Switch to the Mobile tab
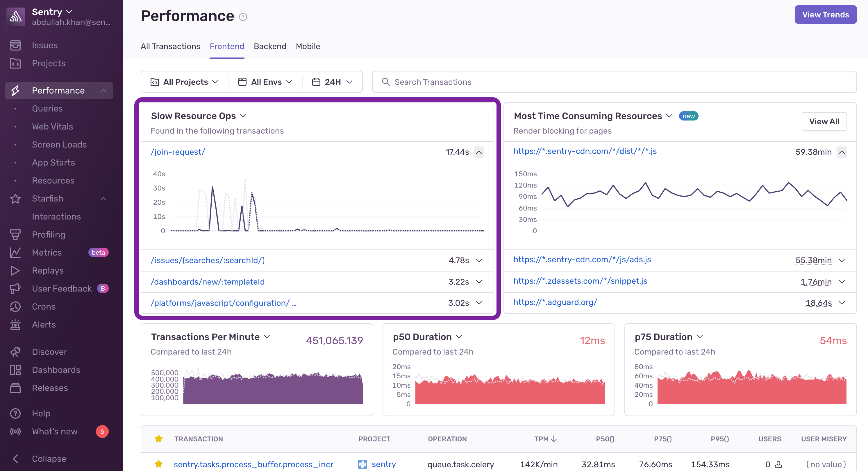868x471 pixels. 308,46
